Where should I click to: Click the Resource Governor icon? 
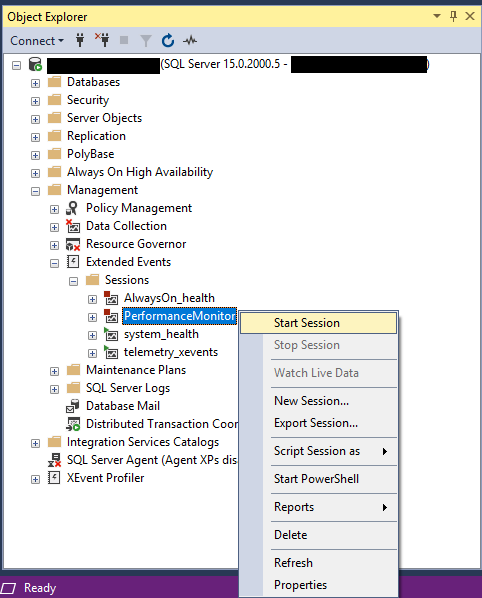(x=73, y=244)
